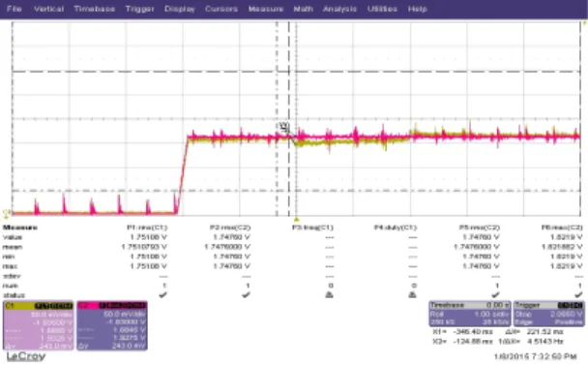Viewport: 588px width, 366px height.
Task: Open the Display menu
Action: coord(180,9)
